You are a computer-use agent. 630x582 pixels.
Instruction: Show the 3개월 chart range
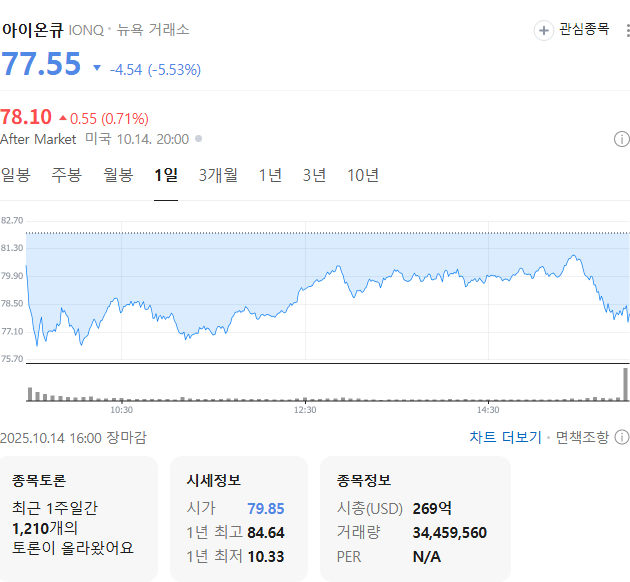(218, 175)
